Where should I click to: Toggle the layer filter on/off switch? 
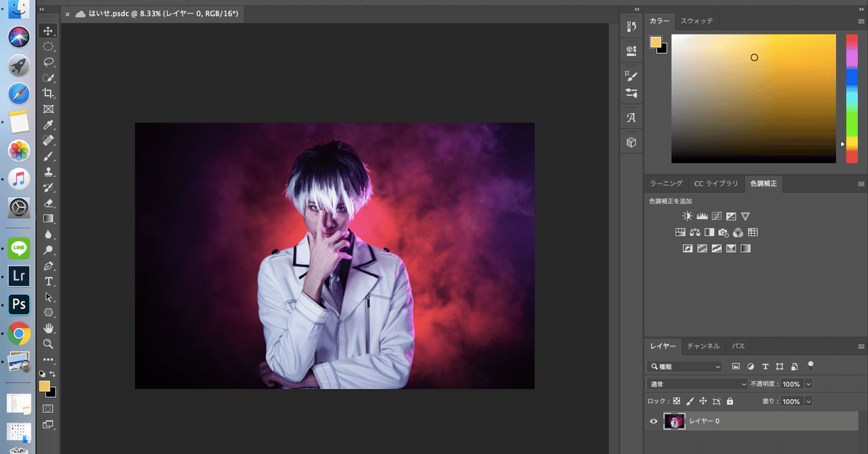(810, 366)
